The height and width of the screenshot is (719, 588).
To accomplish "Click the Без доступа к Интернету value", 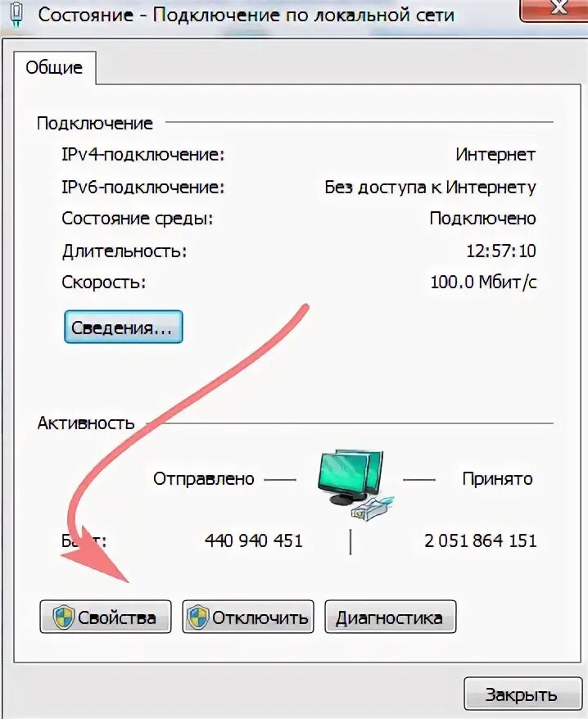I will point(430,187).
